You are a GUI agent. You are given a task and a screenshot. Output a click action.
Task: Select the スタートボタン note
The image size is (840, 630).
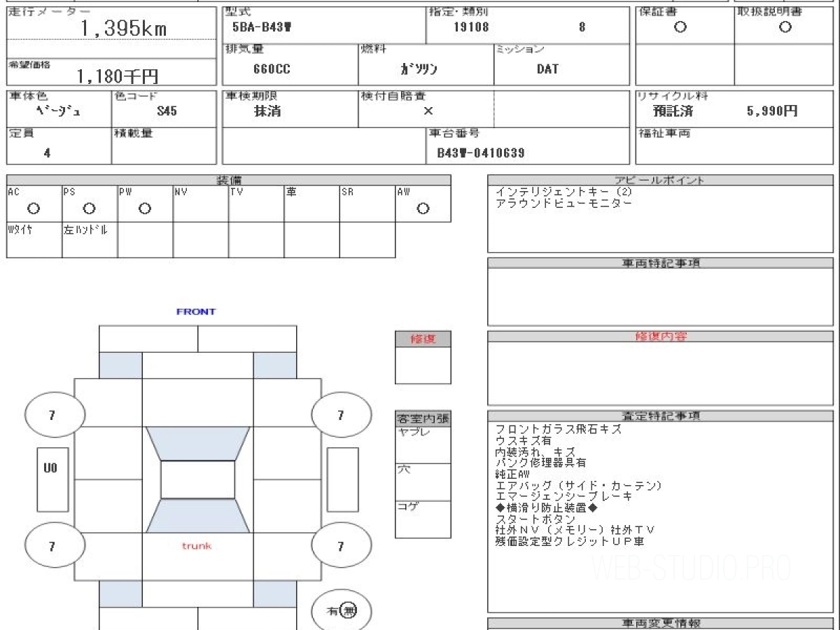coord(535,519)
